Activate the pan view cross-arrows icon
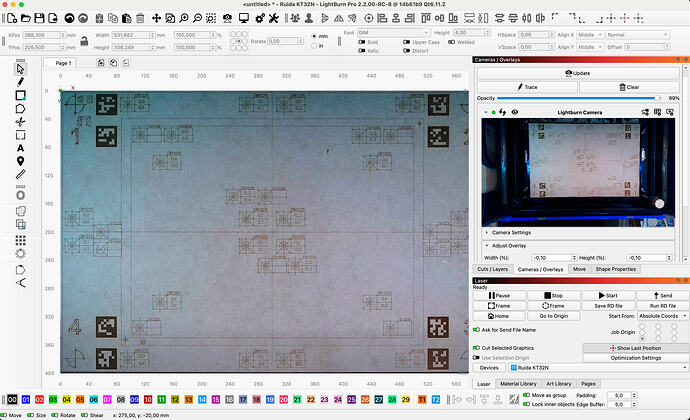This screenshot has height=420, width=690. pos(156,18)
